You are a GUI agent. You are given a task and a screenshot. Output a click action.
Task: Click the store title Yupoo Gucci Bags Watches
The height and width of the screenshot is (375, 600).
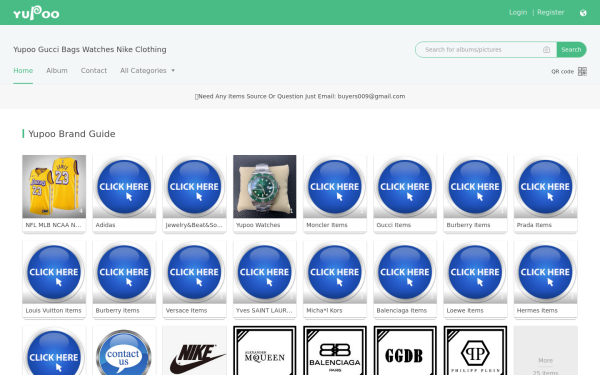pyautogui.click(x=90, y=49)
